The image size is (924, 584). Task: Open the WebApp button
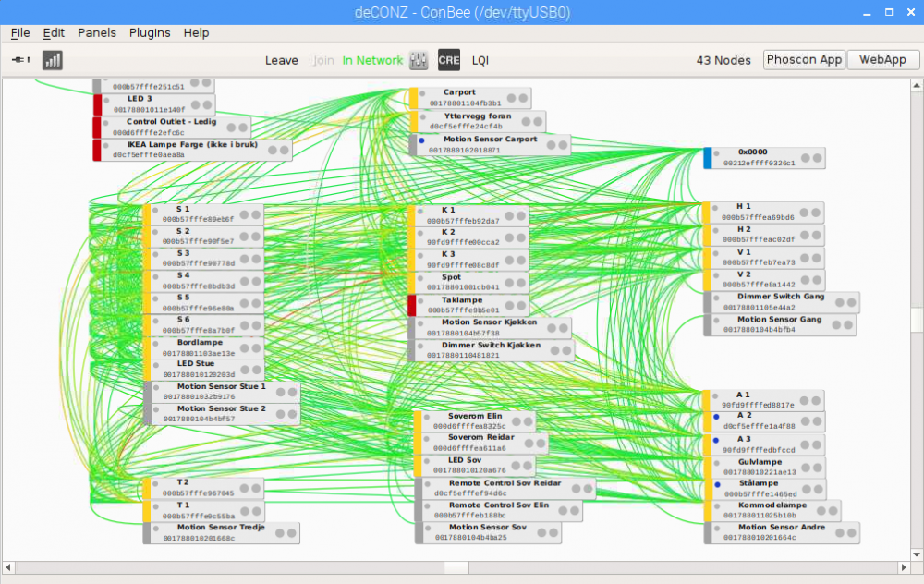click(x=882, y=59)
